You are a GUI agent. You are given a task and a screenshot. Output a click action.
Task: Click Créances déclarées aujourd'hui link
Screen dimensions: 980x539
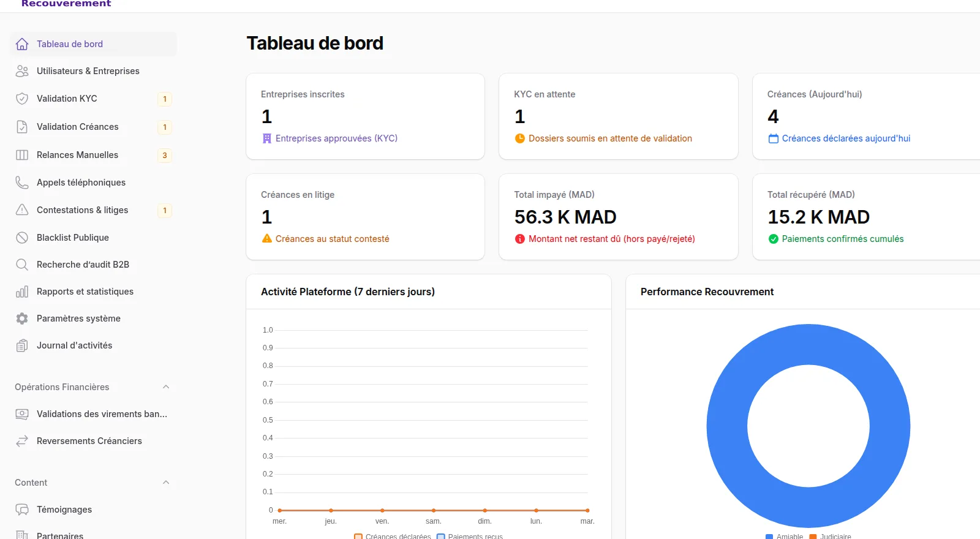click(846, 138)
